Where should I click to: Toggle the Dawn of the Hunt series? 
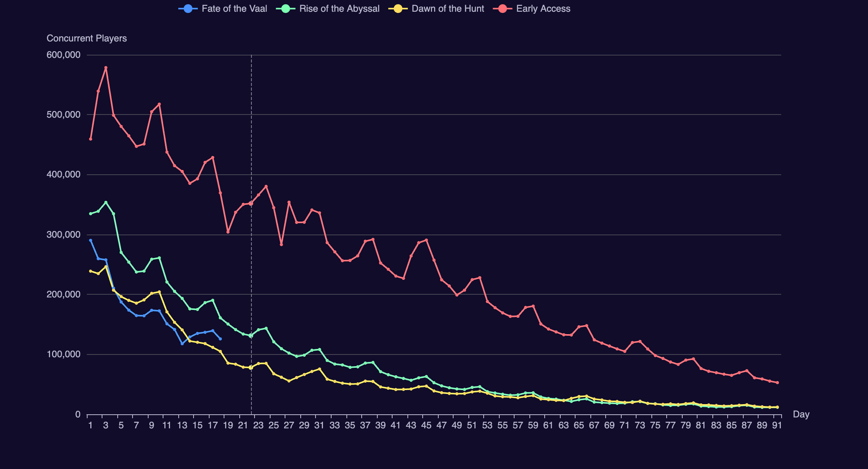[448, 9]
